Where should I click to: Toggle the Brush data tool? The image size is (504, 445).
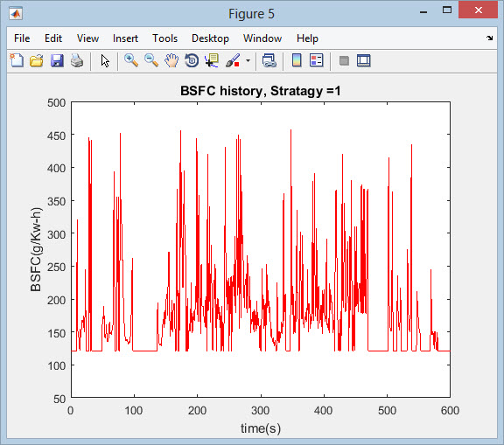tap(233, 60)
